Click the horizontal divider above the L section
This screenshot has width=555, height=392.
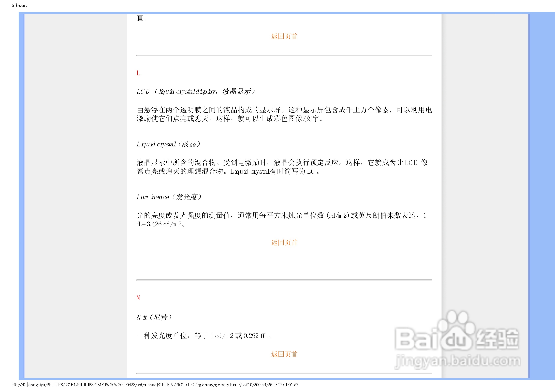(284, 55)
